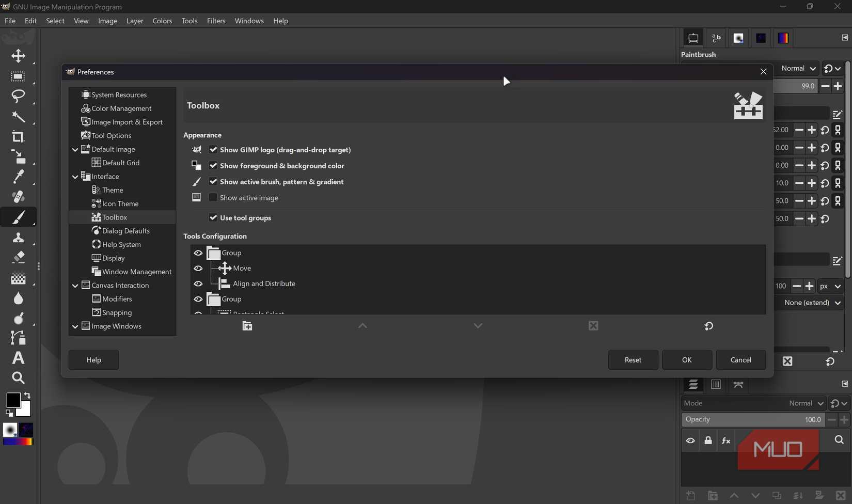Expand the Image Windows section
The image size is (852, 504).
pyautogui.click(x=75, y=326)
